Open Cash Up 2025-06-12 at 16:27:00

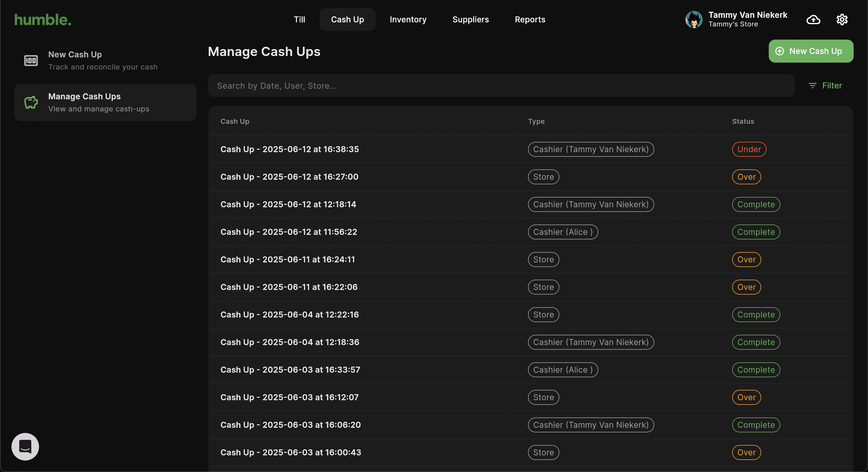[x=530, y=177]
